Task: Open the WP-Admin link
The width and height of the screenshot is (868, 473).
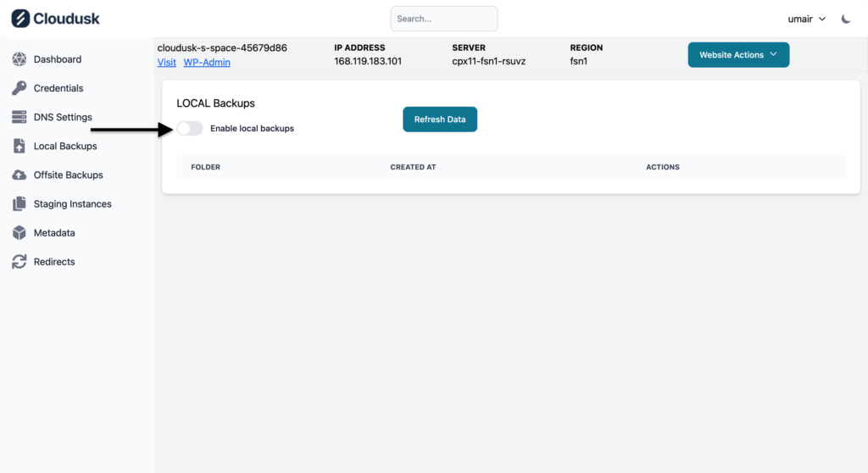Action: click(207, 63)
